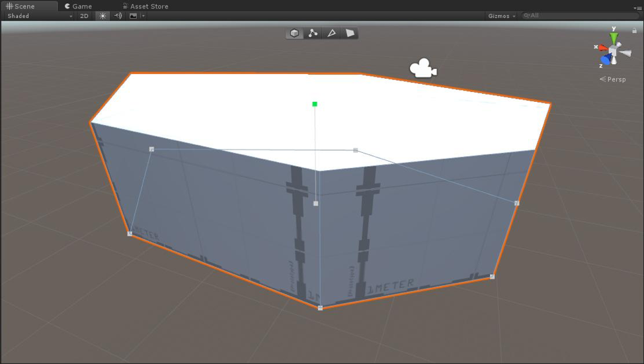Switch to the Game tab
The width and height of the screenshot is (644, 364).
pyautogui.click(x=78, y=6)
